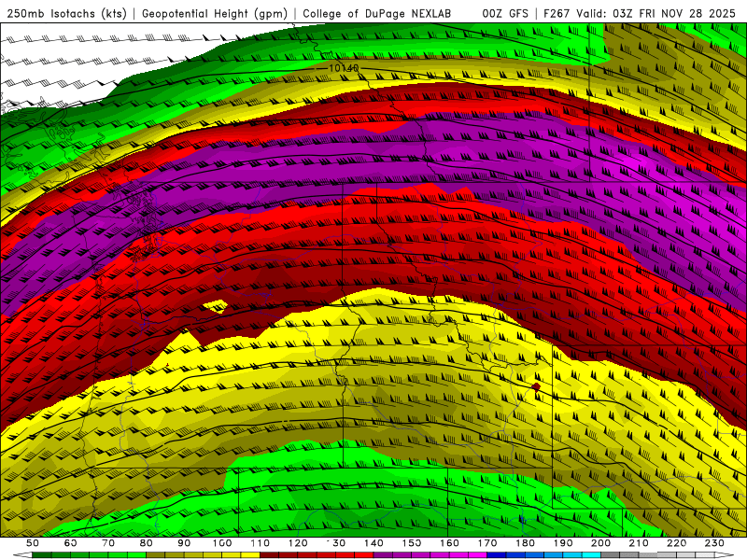Select the dark gray swatch beginning at 200 kts

[x=611, y=554]
